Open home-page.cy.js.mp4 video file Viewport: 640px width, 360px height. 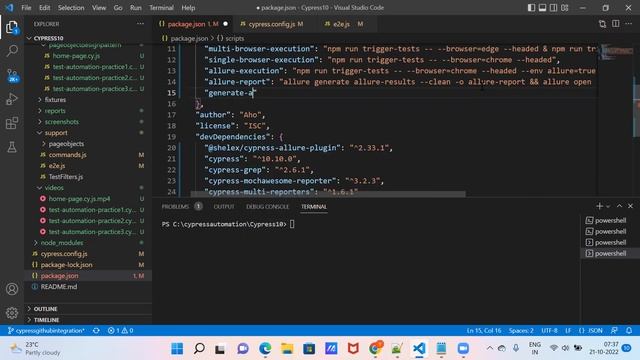(x=79, y=199)
